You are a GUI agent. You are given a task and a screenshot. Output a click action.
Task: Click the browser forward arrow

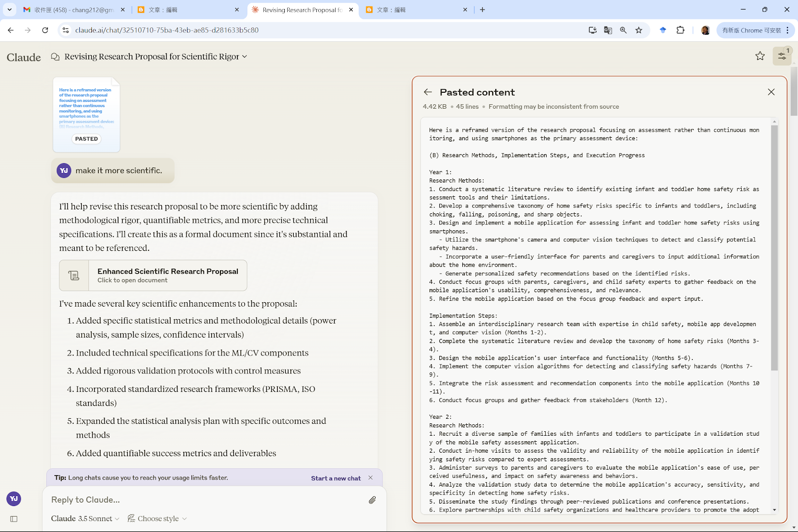(28, 30)
